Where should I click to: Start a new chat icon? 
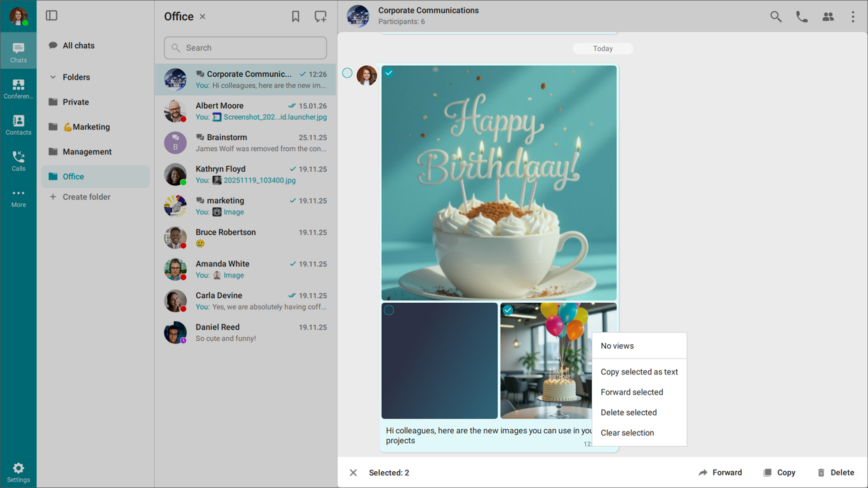click(320, 17)
